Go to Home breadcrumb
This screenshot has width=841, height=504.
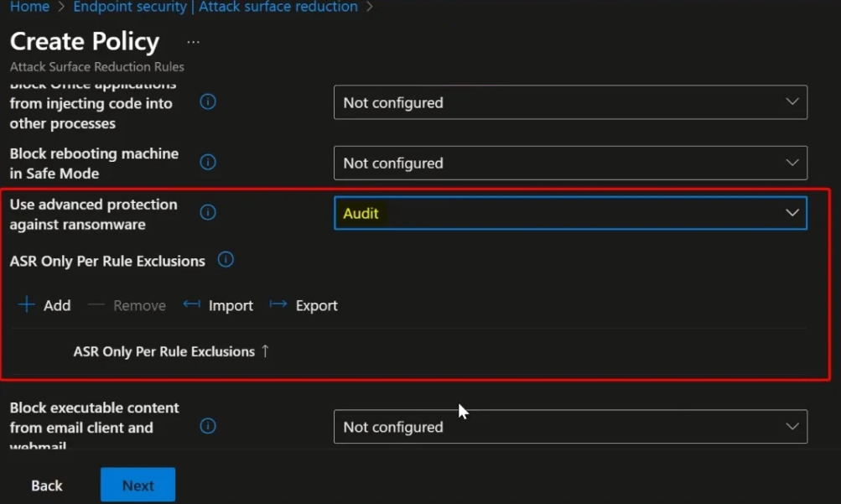29,7
